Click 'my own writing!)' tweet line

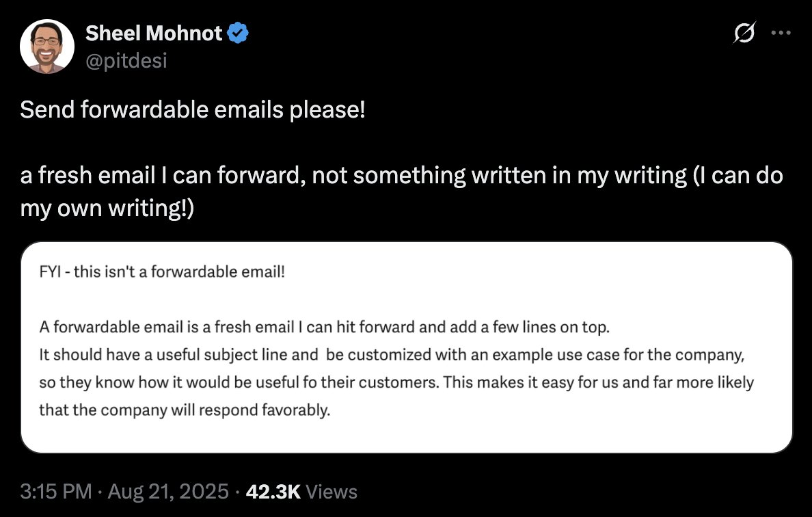[x=107, y=208]
